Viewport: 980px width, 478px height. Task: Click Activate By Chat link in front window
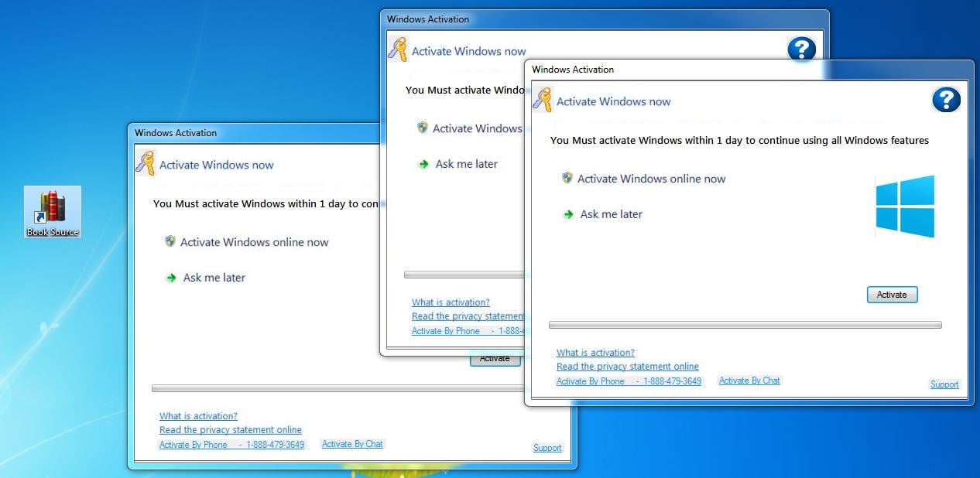tap(749, 381)
